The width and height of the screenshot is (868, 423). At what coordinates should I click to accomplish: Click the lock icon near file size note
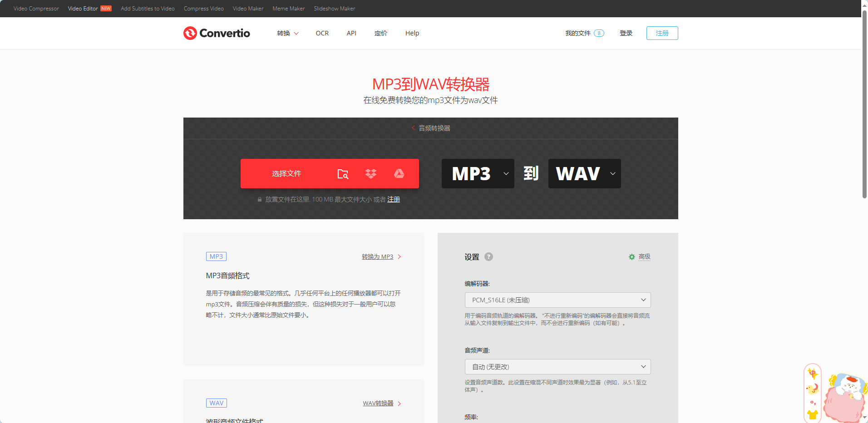(x=259, y=199)
